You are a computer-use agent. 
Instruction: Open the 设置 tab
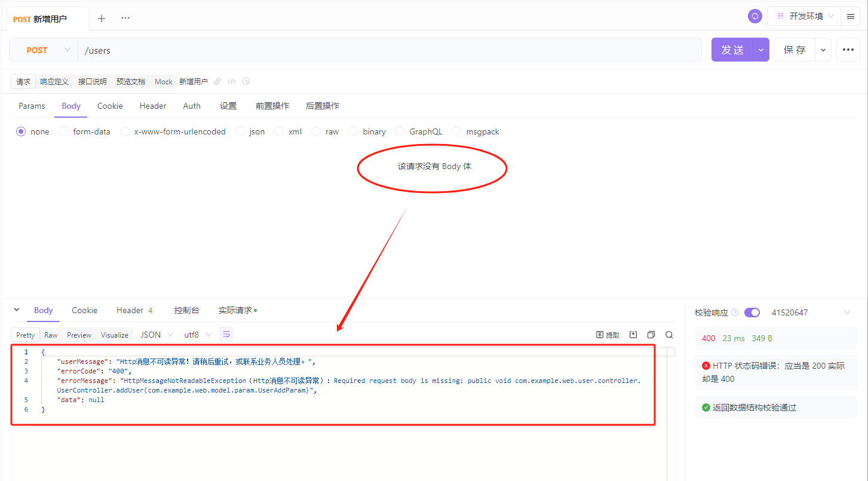228,106
